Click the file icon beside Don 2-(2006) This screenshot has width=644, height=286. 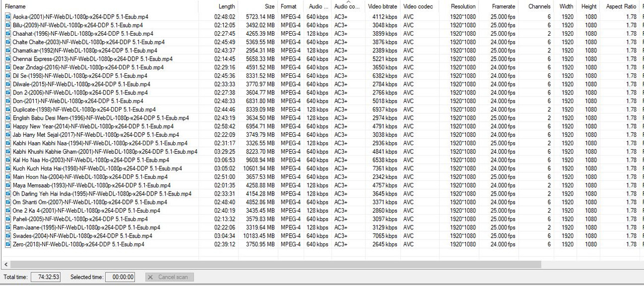pyautogui.click(x=8, y=92)
